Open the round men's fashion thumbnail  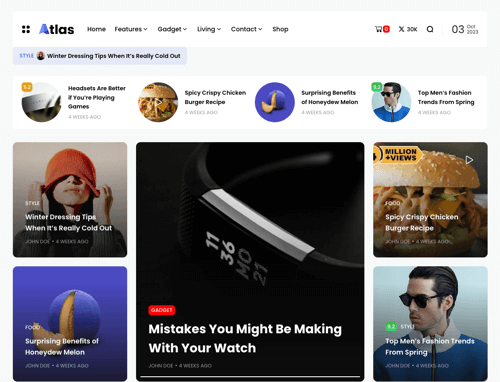[391, 102]
